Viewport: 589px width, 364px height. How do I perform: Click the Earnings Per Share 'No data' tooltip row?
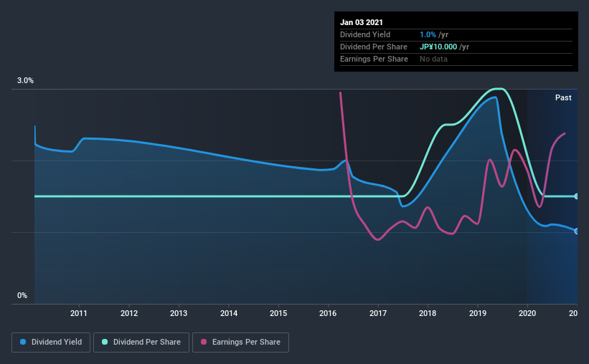(x=456, y=59)
